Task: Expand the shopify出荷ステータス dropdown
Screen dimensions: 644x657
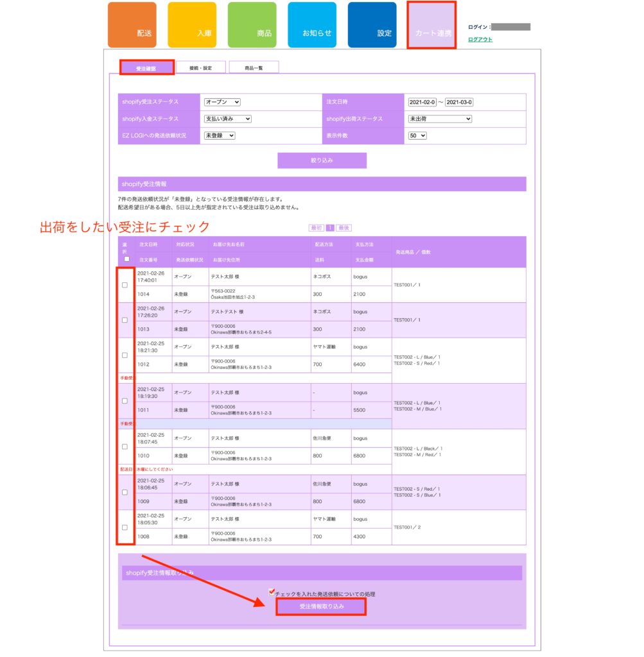Action: coord(440,119)
